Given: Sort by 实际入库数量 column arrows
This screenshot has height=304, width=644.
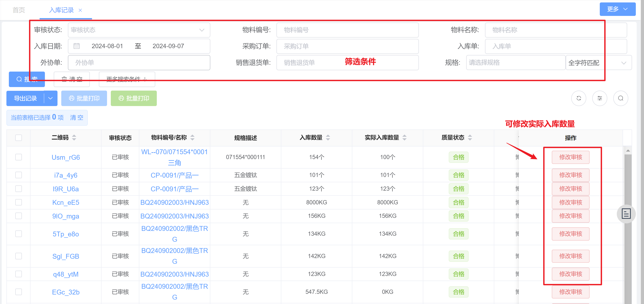Looking at the screenshot, I should tap(404, 137).
